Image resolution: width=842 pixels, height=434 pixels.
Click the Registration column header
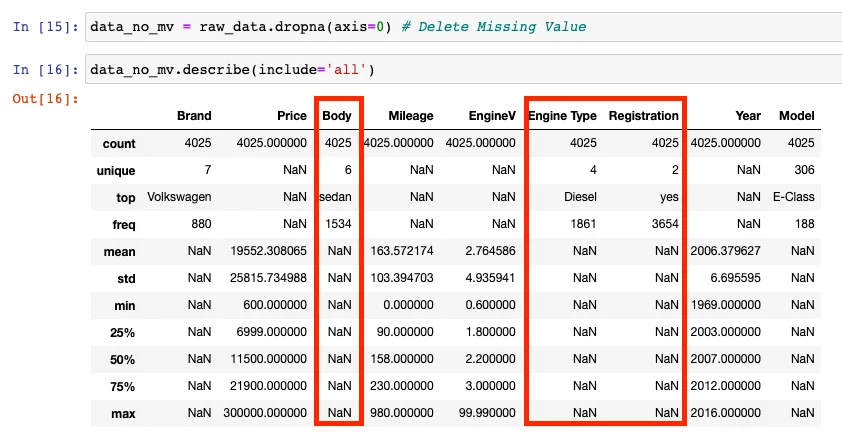(x=643, y=116)
